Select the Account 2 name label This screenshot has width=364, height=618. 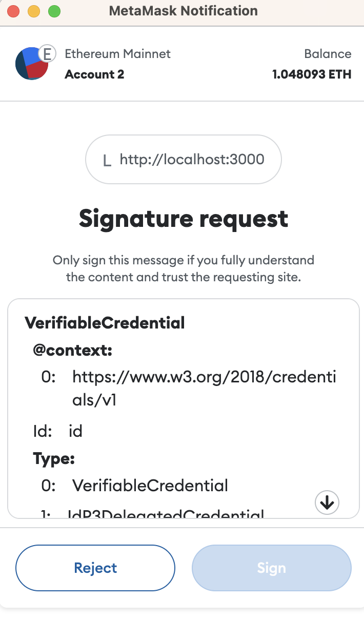coord(94,74)
